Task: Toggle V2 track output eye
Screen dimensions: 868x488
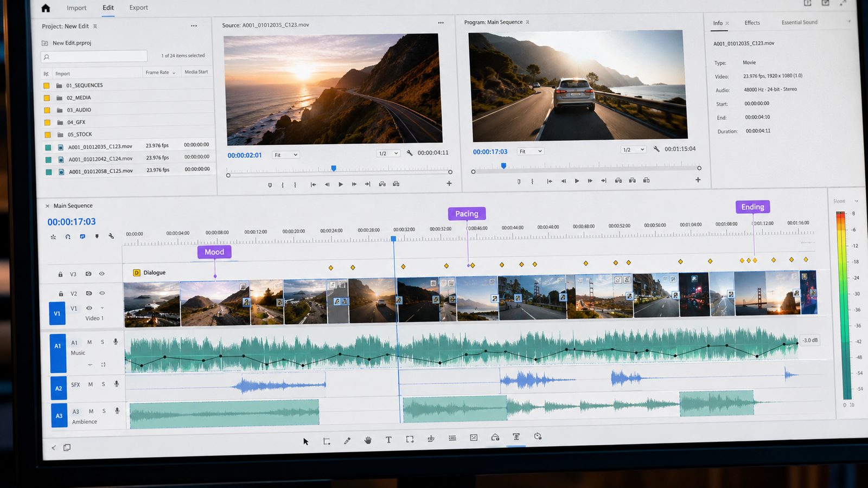Action: (x=101, y=293)
